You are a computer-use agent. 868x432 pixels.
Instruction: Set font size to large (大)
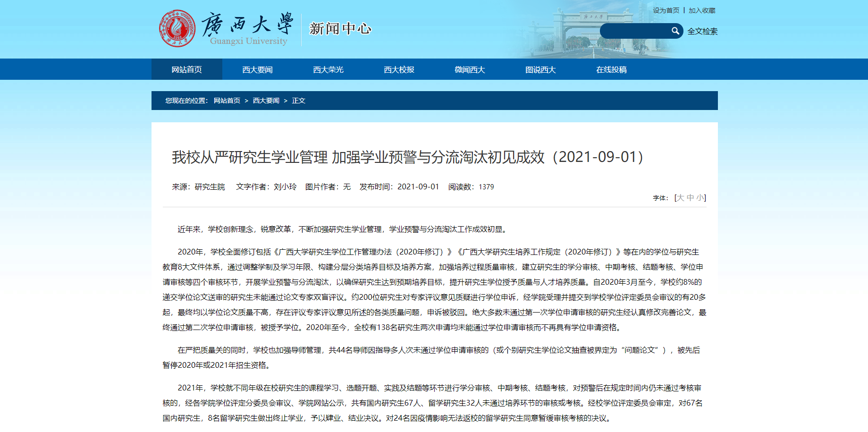click(x=680, y=198)
